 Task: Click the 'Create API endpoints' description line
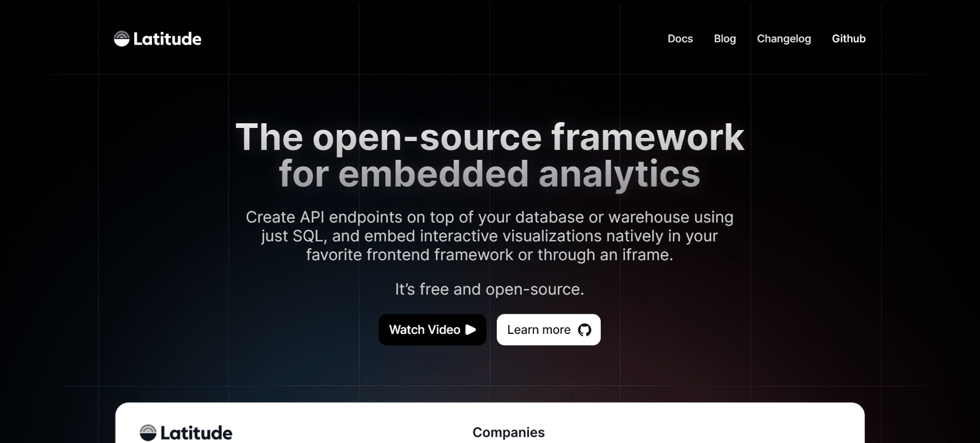(x=489, y=217)
